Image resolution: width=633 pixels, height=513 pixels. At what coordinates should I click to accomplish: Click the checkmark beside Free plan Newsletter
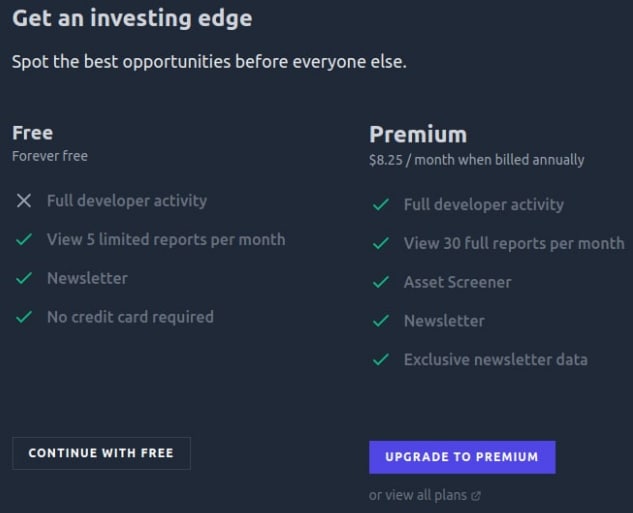coord(24,279)
